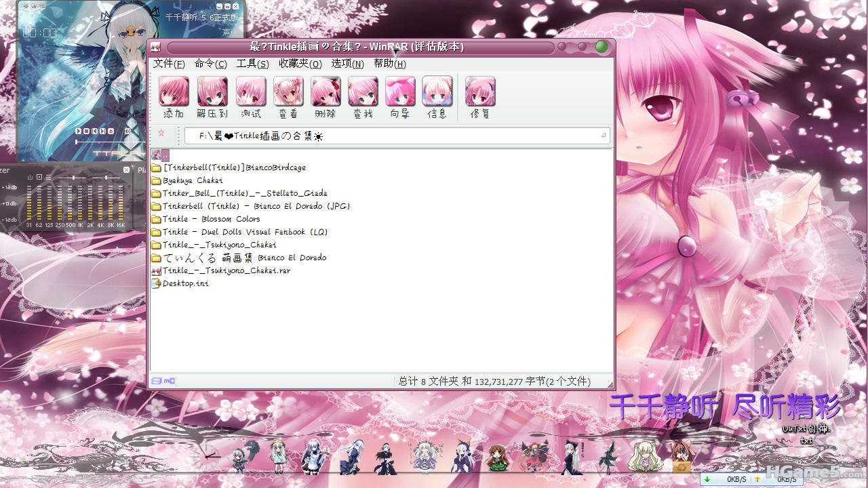Click the download speed indicator in the tray
This screenshot has height=488, width=868.
click(725, 480)
